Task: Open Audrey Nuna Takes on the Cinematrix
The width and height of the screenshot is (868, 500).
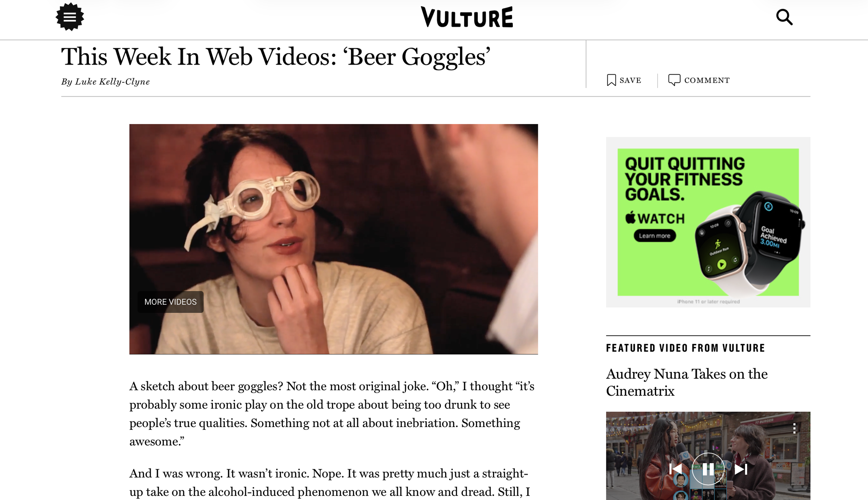Action: (687, 382)
